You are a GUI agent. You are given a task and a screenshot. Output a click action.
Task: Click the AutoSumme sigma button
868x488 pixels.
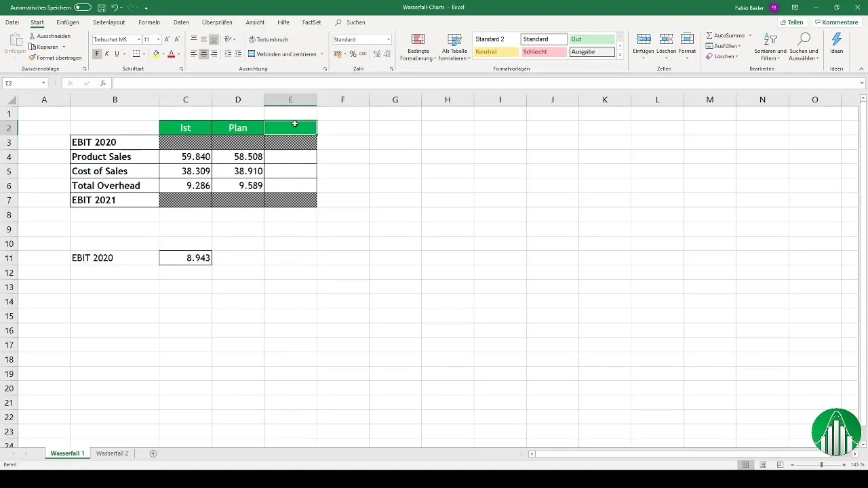point(726,35)
